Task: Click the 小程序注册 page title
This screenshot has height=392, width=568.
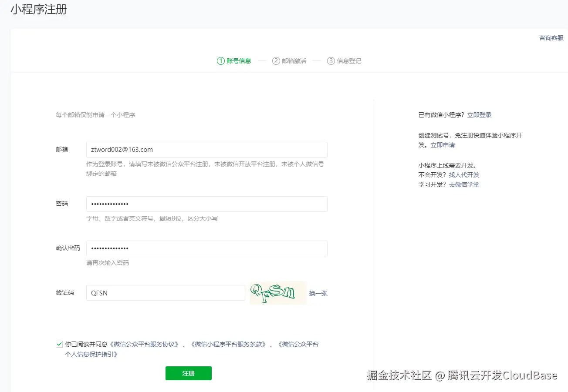Action: tap(39, 9)
